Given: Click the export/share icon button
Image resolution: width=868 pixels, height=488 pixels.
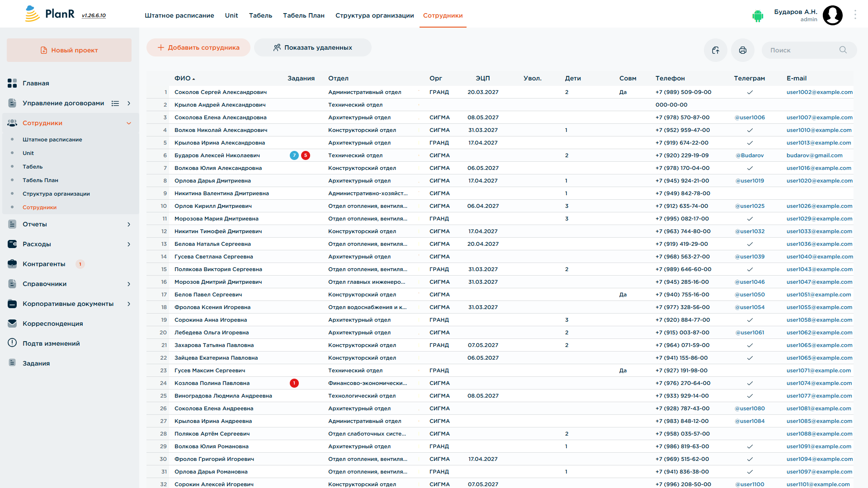Looking at the screenshot, I should tap(715, 50).
